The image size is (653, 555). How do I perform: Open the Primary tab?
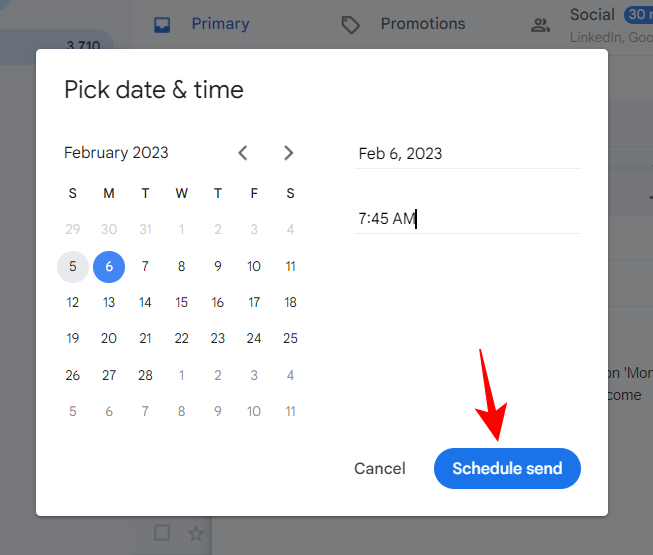[220, 24]
